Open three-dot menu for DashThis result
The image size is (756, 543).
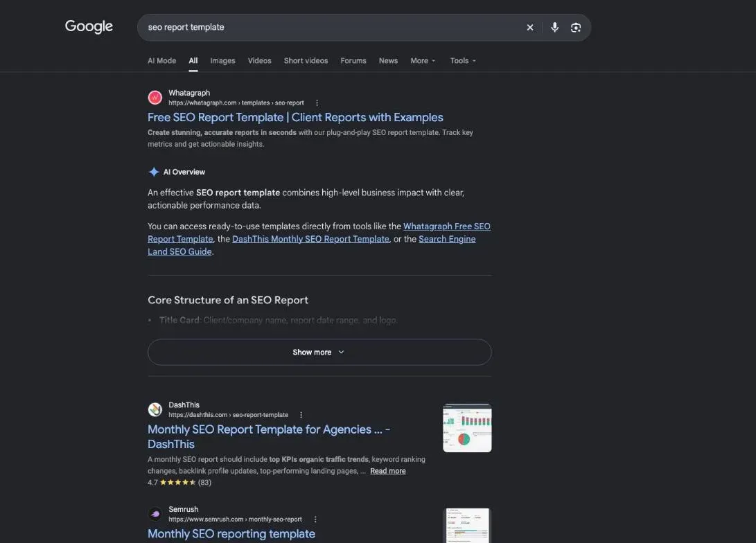click(x=301, y=415)
